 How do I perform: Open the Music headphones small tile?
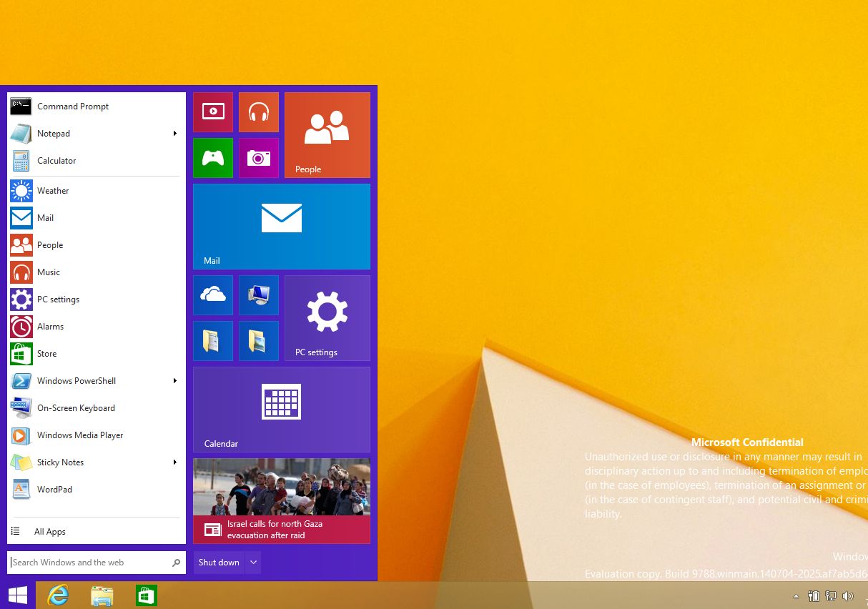coord(259,112)
